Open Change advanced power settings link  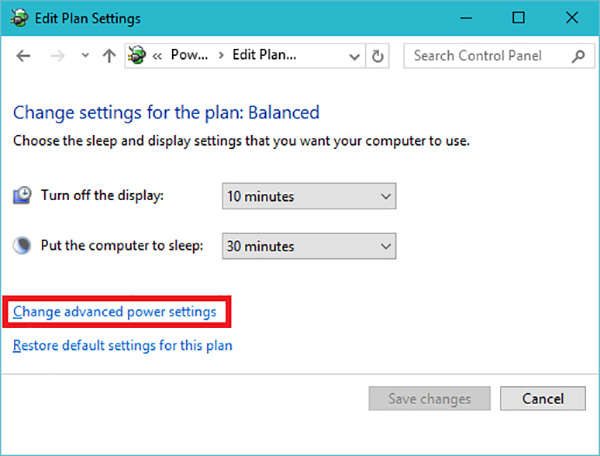point(114,312)
